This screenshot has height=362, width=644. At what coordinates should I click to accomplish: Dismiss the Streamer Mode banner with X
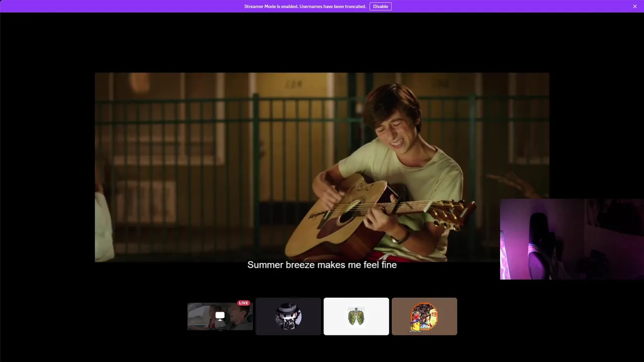(635, 7)
